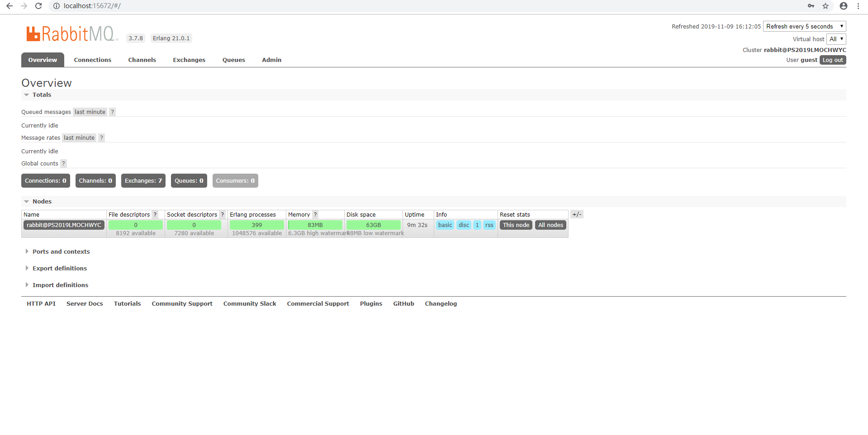868x435 pixels.
Task: Click the Channels: 0 count button
Action: coord(95,181)
